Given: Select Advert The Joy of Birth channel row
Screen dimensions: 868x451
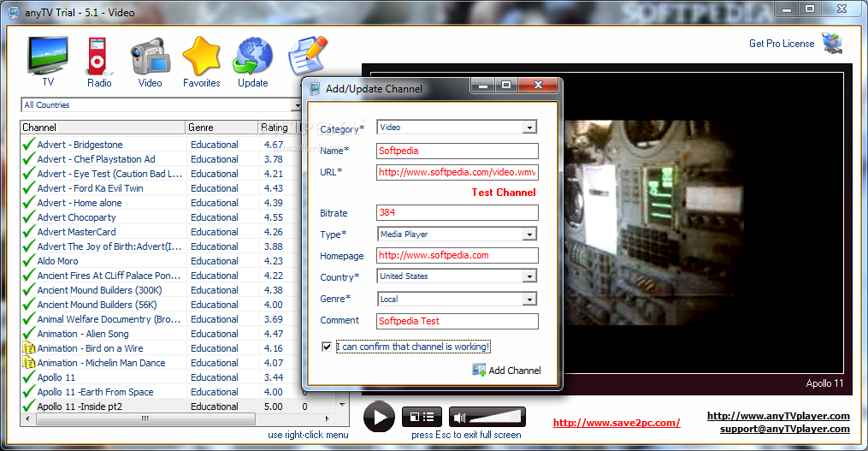Looking at the screenshot, I should (x=109, y=246).
